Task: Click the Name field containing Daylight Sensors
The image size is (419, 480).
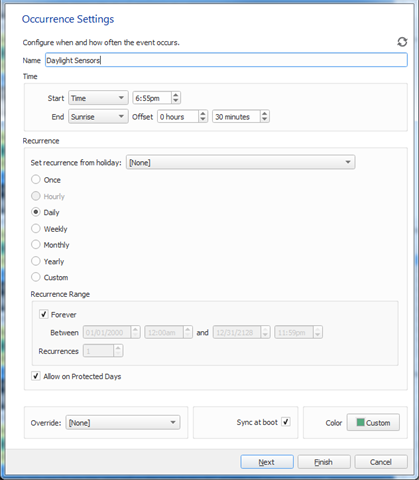Action: click(226, 60)
